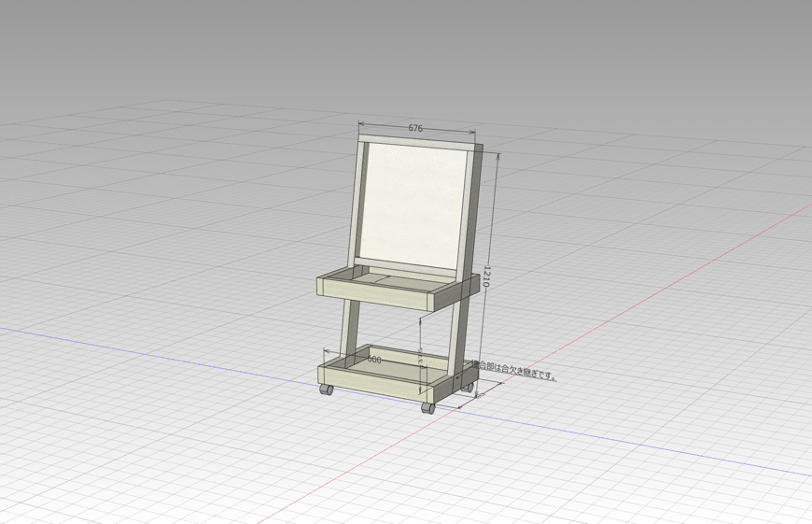The height and width of the screenshot is (524, 812).
Task: Select the white board panel of the easel
Action: click(x=413, y=205)
